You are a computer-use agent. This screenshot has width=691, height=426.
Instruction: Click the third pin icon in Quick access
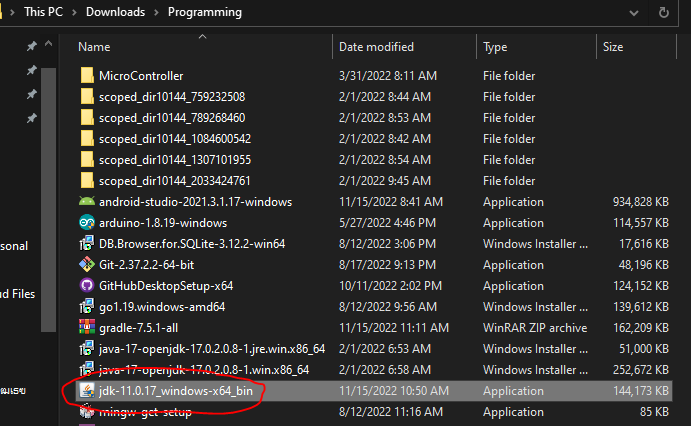(x=31, y=94)
